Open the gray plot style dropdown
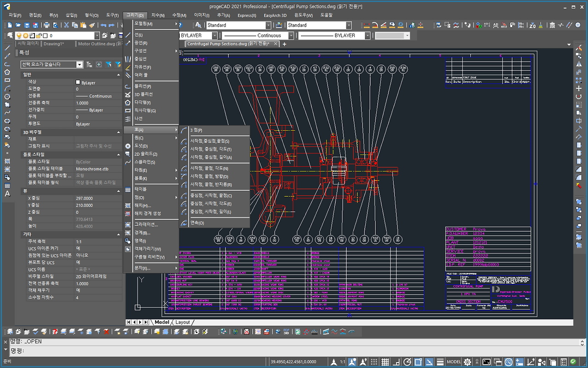 click(407, 35)
